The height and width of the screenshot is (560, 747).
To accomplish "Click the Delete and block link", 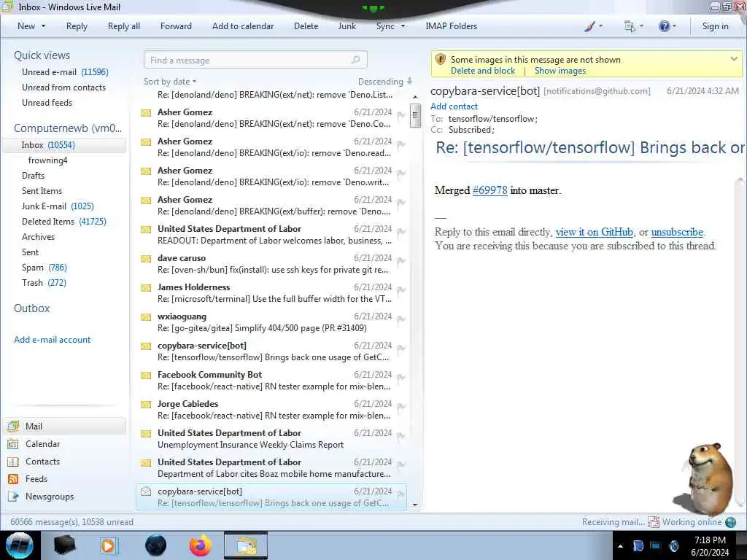I will 483,71.
